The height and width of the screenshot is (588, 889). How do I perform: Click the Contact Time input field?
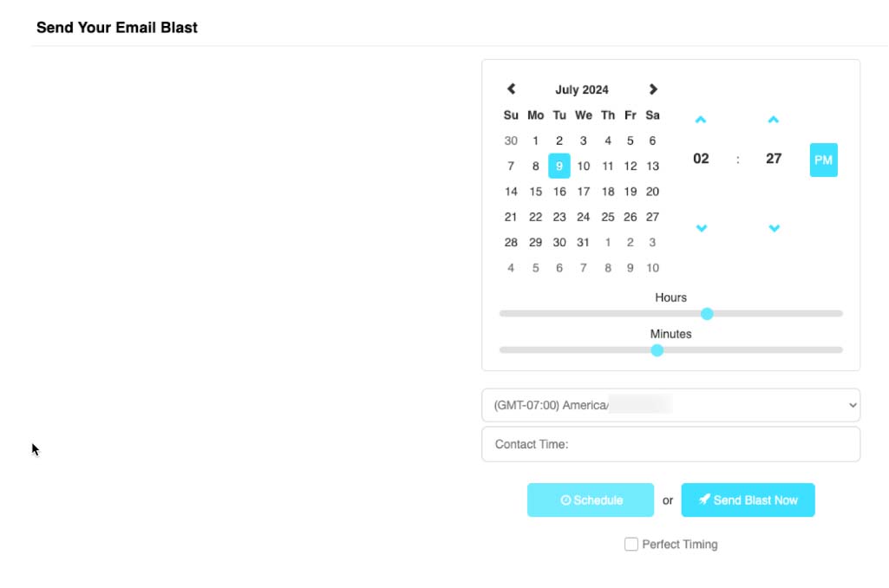click(670, 444)
